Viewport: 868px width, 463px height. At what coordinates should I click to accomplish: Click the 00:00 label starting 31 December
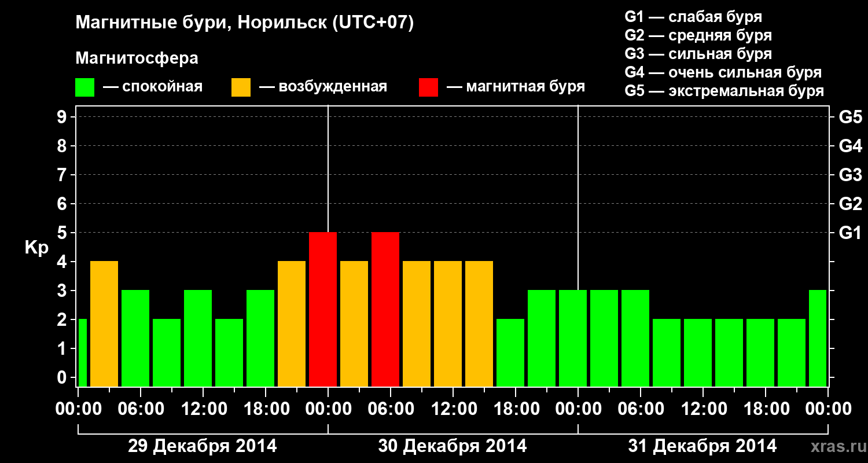578,409
